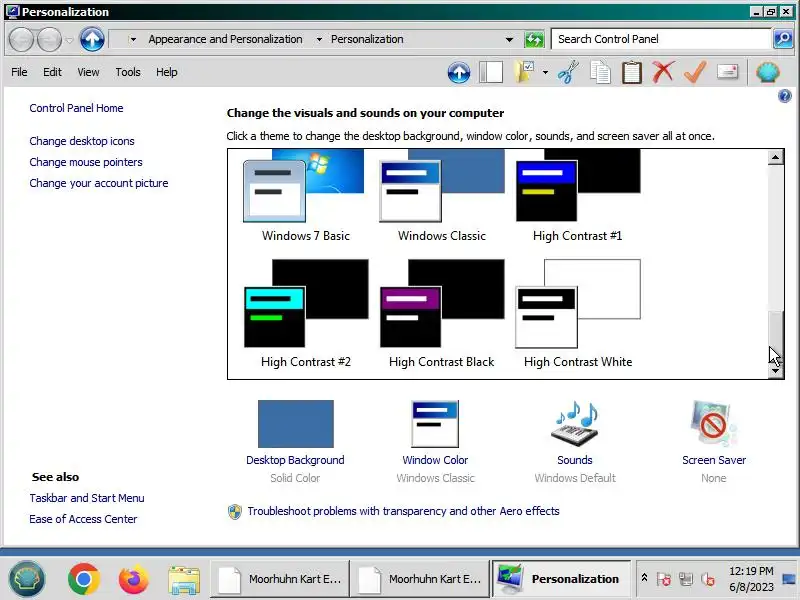Launch Google Chrome from the taskbar
Image resolution: width=800 pixels, height=600 pixels.
pyautogui.click(x=84, y=579)
